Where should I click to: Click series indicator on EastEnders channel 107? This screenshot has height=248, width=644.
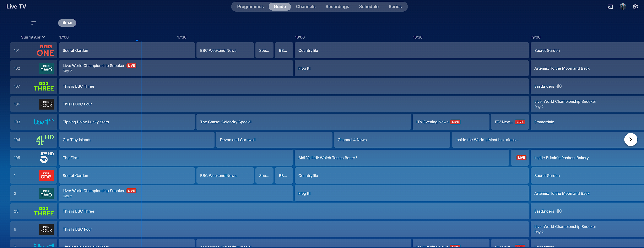(x=559, y=86)
